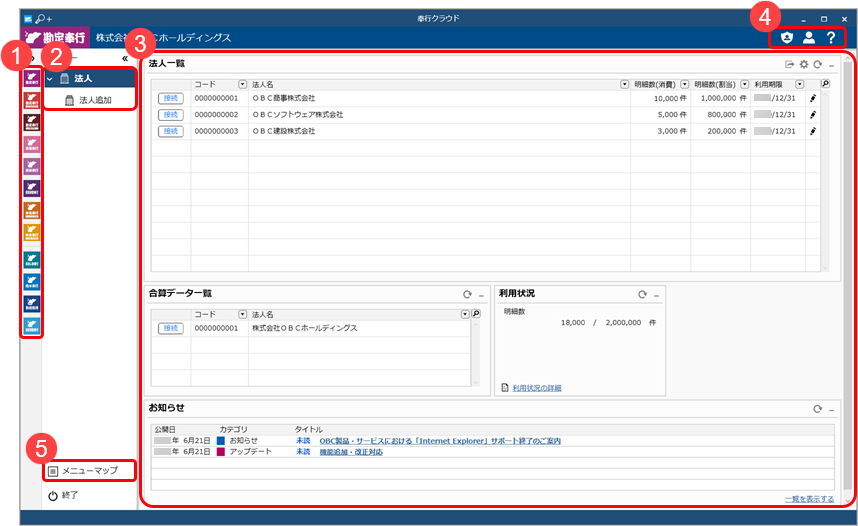Screen dimensions: 858x526
Task: Collapse the 法人 menu group chevron
Action: pos(50,79)
